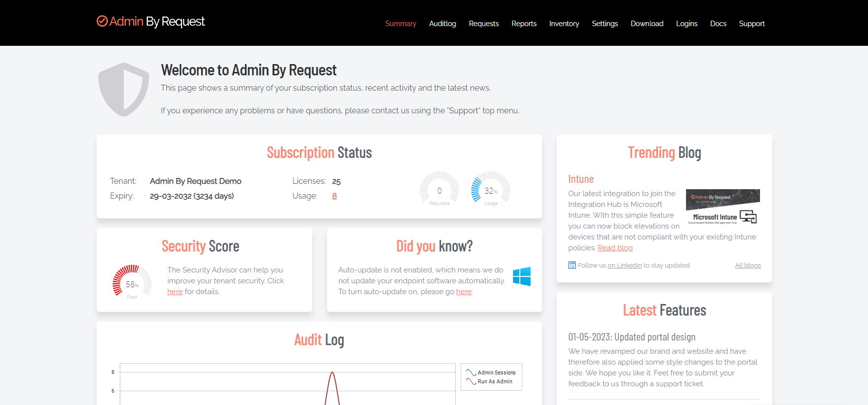Click the gray shield welcome icon
Viewport: 868px width, 405px height.
pyautogui.click(x=124, y=90)
